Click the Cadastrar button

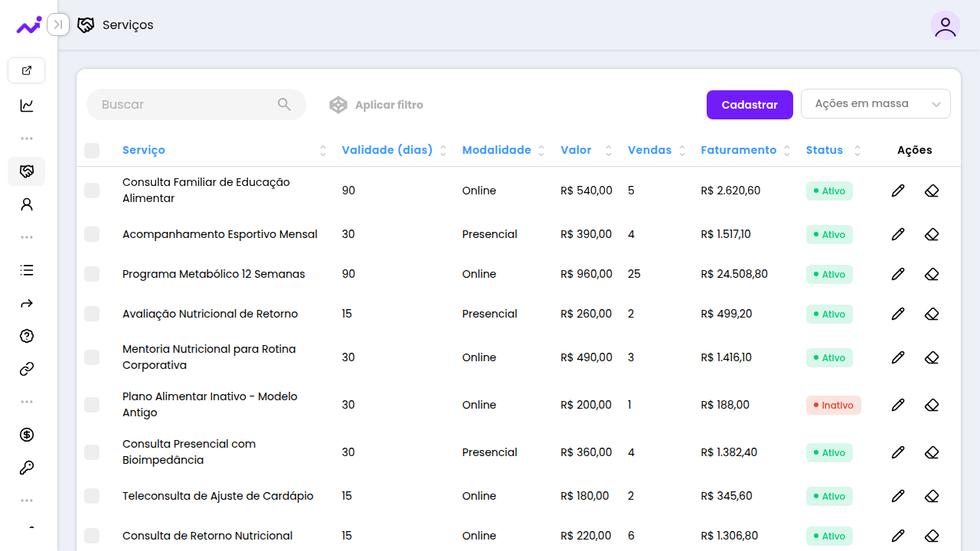click(750, 105)
